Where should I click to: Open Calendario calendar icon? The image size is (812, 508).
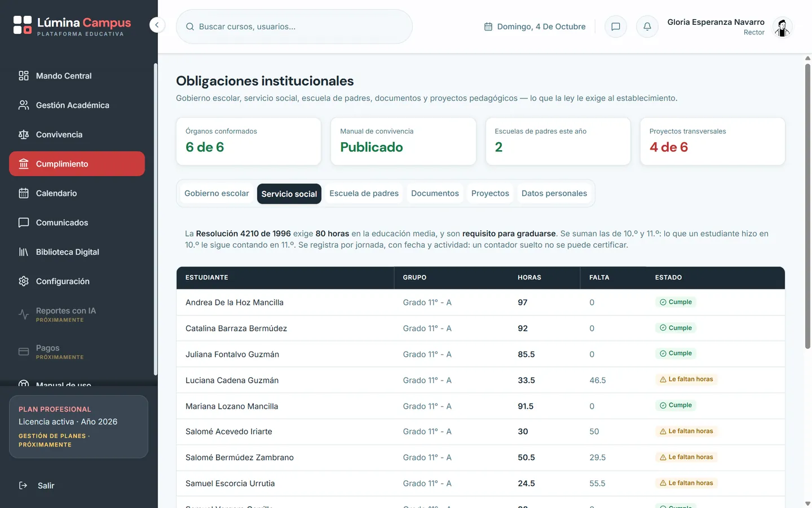point(24,193)
